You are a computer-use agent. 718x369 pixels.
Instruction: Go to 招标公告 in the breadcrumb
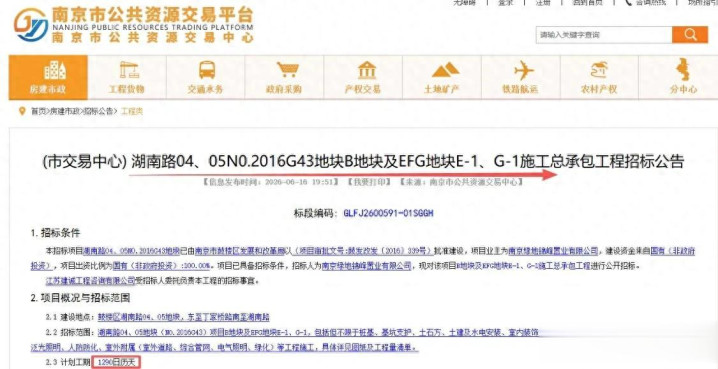(x=99, y=111)
